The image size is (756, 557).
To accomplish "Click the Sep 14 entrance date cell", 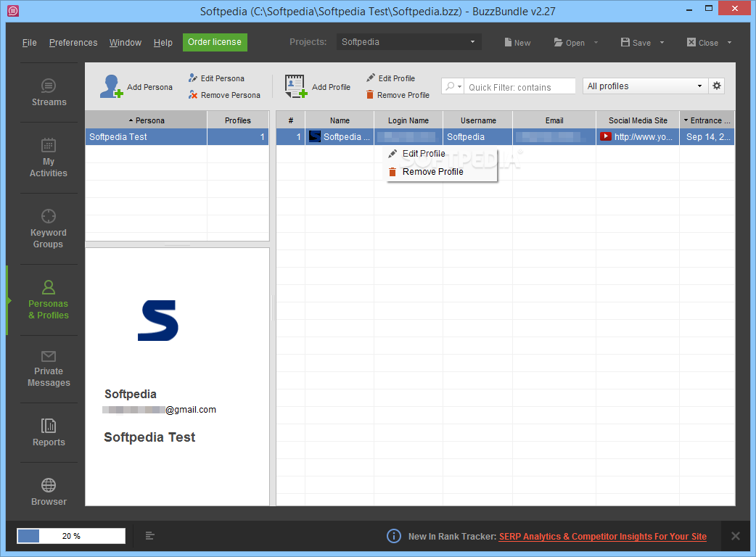I will click(x=707, y=137).
